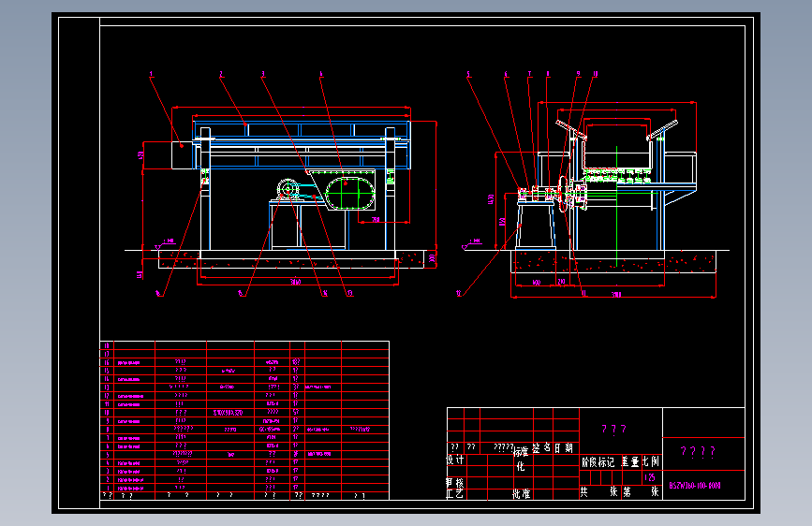Click the 工艺 label in the title block
Screen dimensions: 812x526
pos(455,493)
